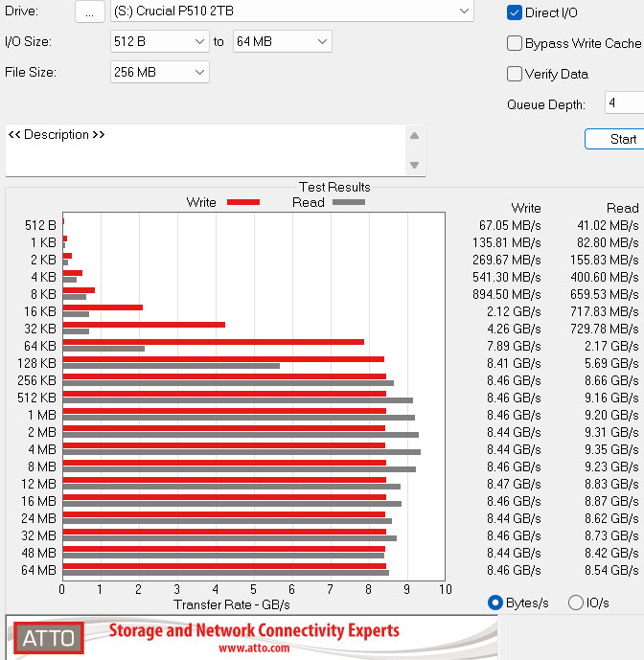
Task: Enable Bypass Write Cache option
Action: 515,43
